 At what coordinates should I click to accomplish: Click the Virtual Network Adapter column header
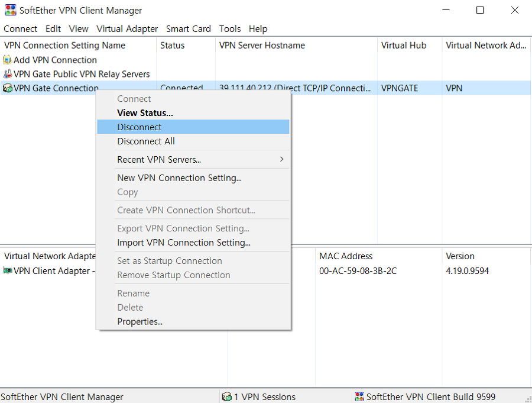[48, 256]
